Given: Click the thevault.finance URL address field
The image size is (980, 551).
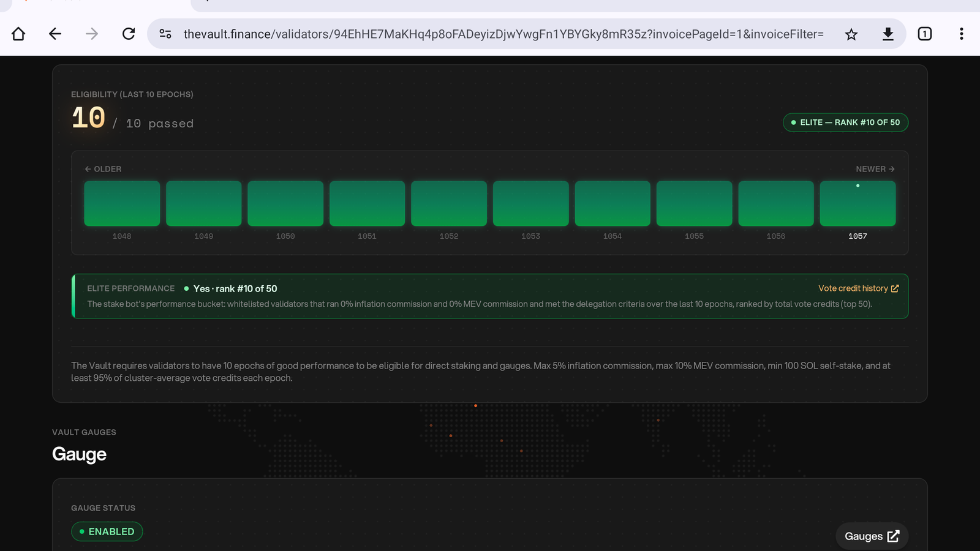Looking at the screenshot, I should click(x=503, y=34).
